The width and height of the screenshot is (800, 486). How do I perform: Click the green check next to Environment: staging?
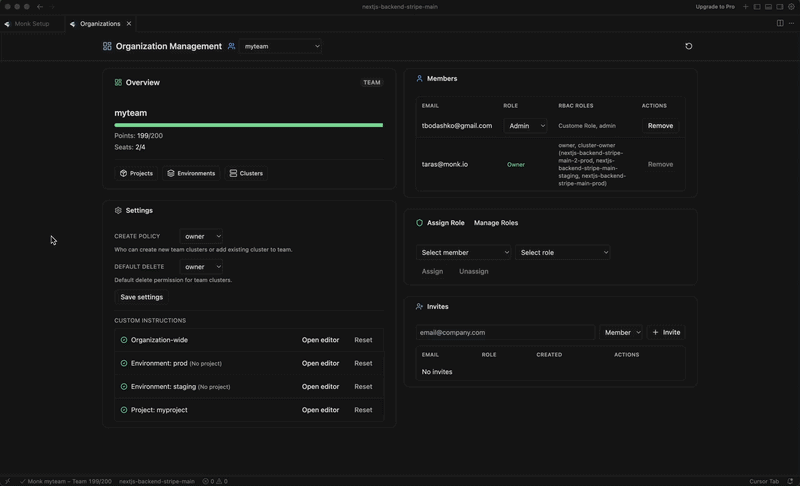124,387
